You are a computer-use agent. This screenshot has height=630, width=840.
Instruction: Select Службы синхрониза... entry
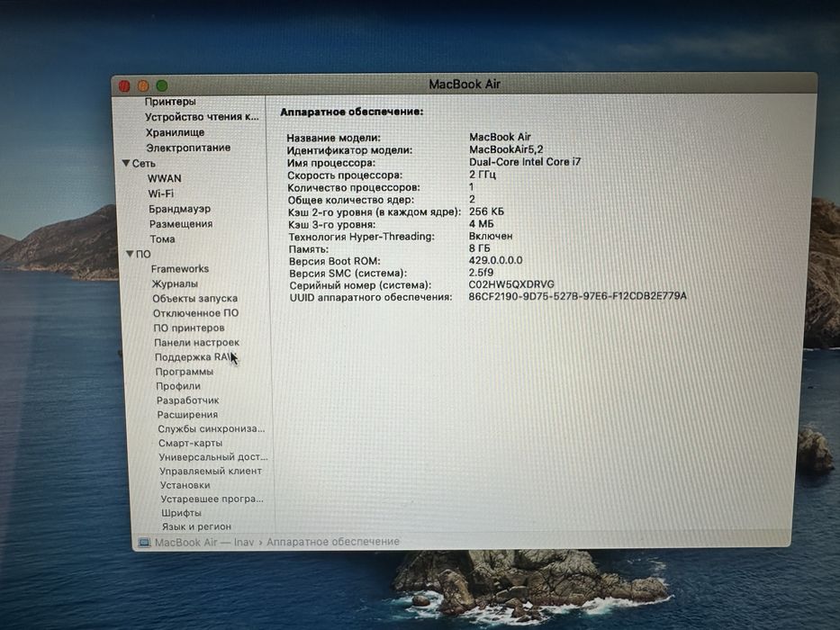point(211,428)
